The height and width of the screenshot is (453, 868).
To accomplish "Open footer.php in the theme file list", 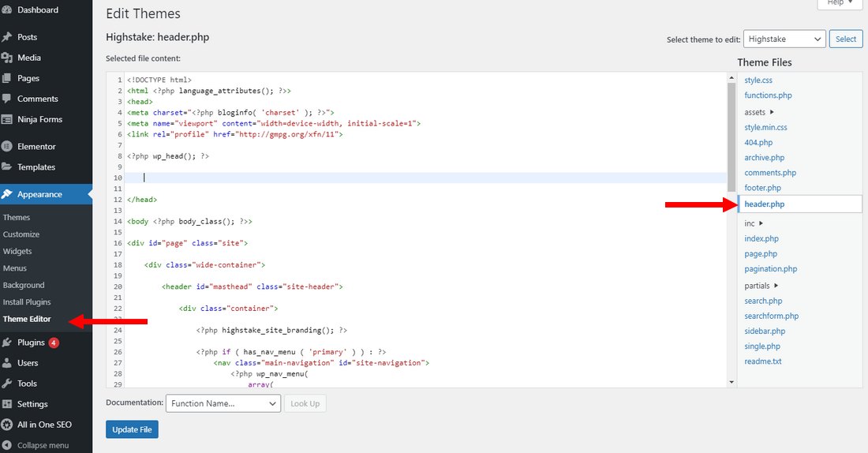I will tap(762, 188).
